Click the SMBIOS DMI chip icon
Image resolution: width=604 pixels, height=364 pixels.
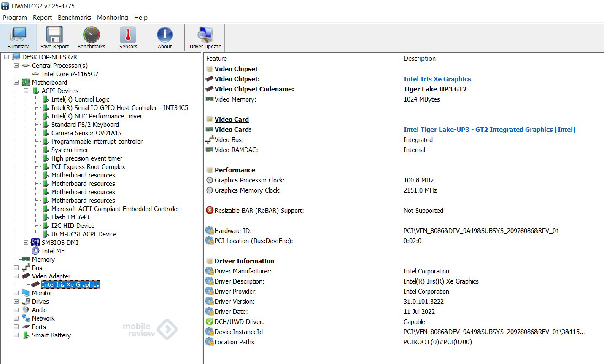click(x=35, y=242)
